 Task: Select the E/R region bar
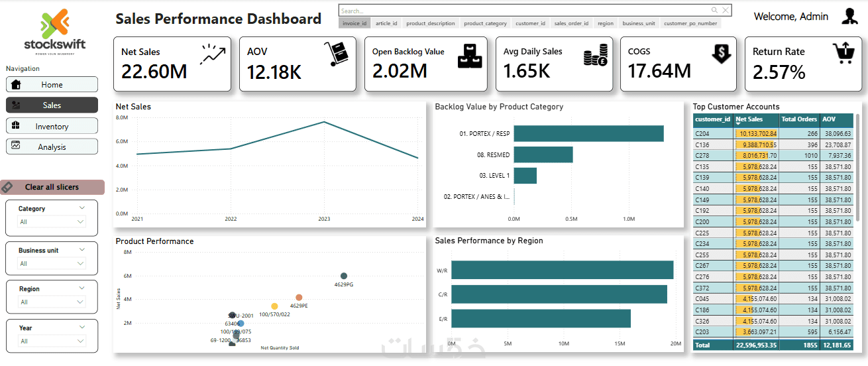click(539, 318)
